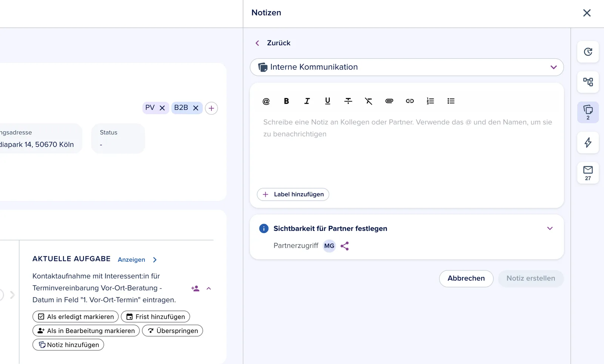This screenshot has width=604, height=364.
Task: Remove the B2B tag
Action: pos(196,108)
